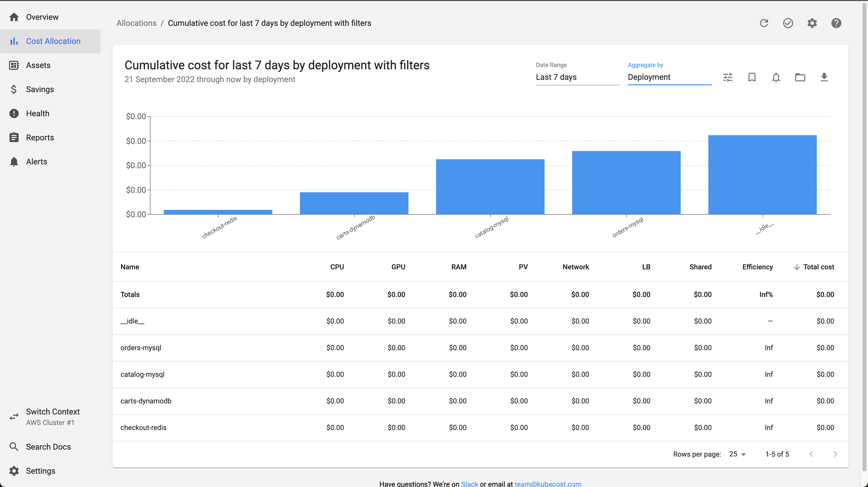Click the Slack link in footer
The image size is (868, 487).
pos(469,484)
